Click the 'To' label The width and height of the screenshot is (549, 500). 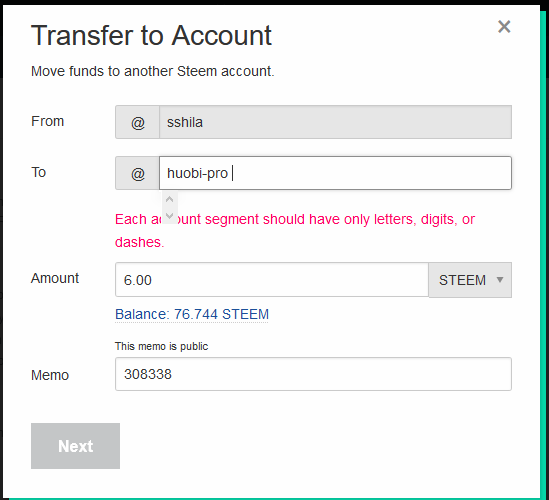39,172
